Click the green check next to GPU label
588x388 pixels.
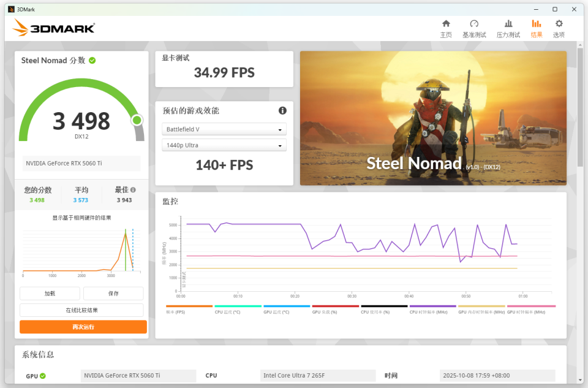43,376
